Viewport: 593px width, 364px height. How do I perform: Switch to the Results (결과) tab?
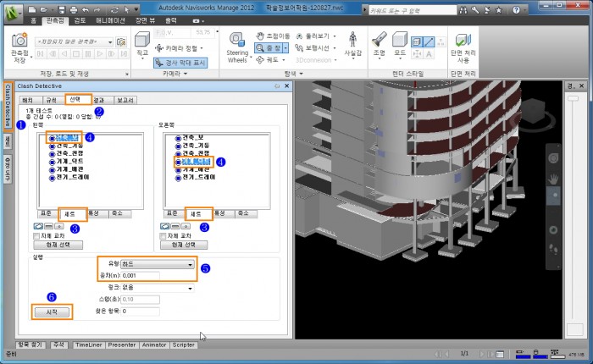tap(98, 100)
